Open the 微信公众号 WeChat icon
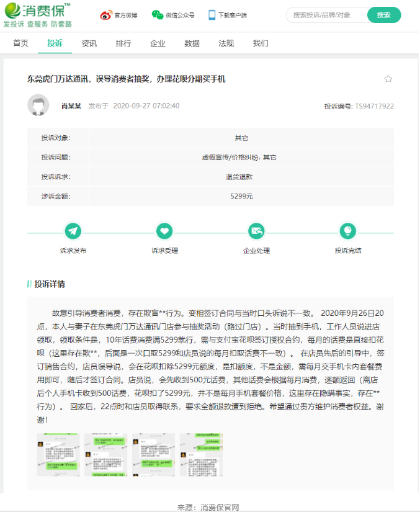420x512 pixels. click(x=158, y=15)
